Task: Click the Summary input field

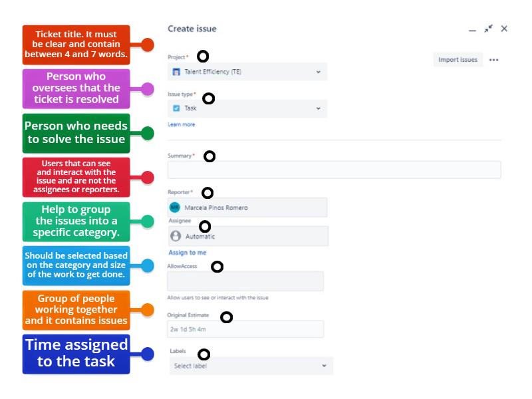Action: [332, 170]
